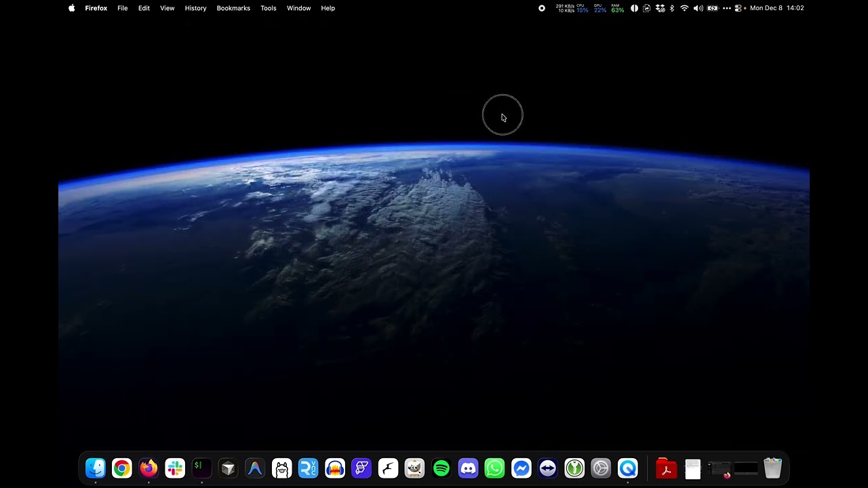Click the RAM 63% usage readout
Image resolution: width=868 pixels, height=488 pixels.
(x=617, y=8)
